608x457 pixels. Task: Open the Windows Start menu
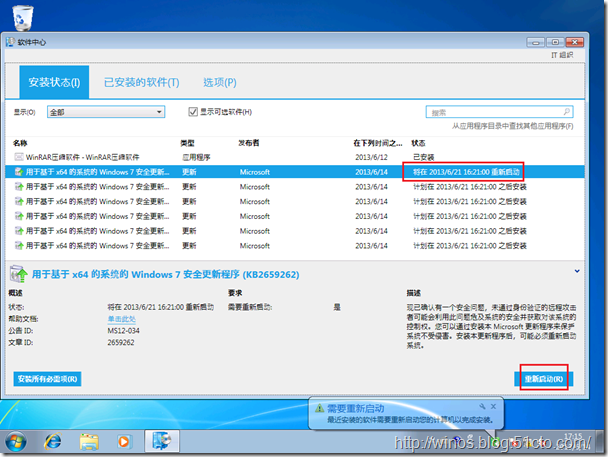click(x=16, y=441)
